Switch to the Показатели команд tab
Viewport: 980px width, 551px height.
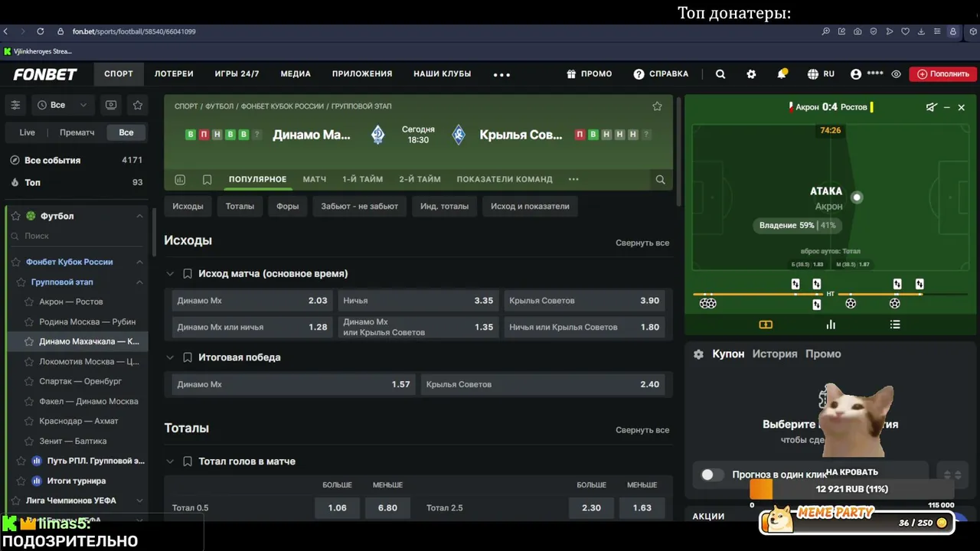pyautogui.click(x=505, y=179)
